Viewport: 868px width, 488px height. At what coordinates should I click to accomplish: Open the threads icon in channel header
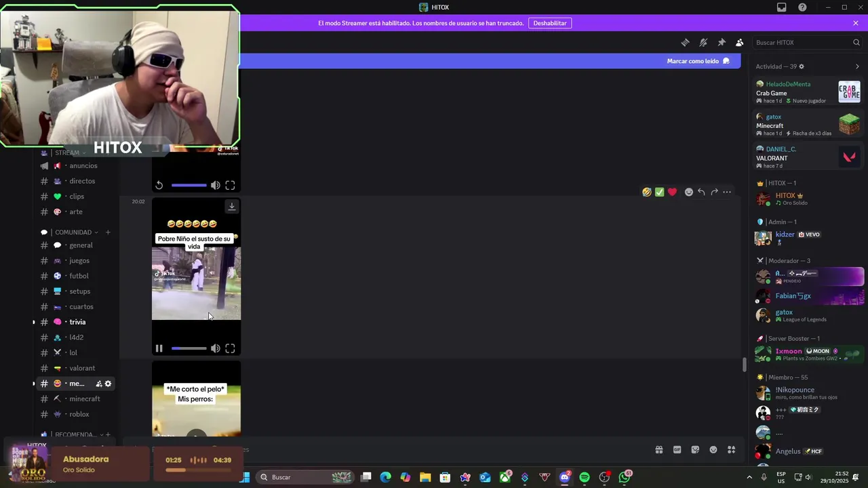click(685, 43)
